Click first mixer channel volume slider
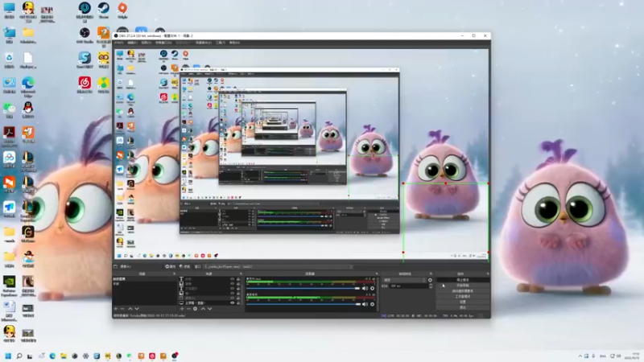Viewport: 644px width, 362px height. pyautogui.click(x=303, y=289)
